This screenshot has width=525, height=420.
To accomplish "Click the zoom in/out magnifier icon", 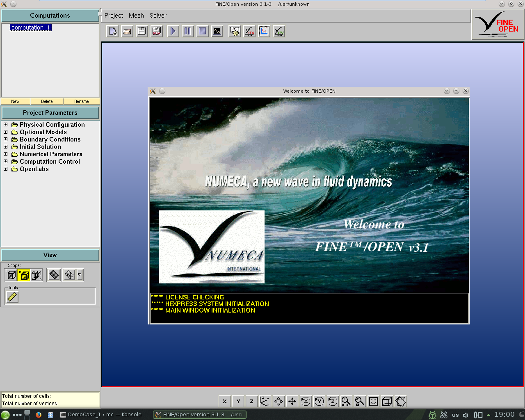I will [x=347, y=401].
